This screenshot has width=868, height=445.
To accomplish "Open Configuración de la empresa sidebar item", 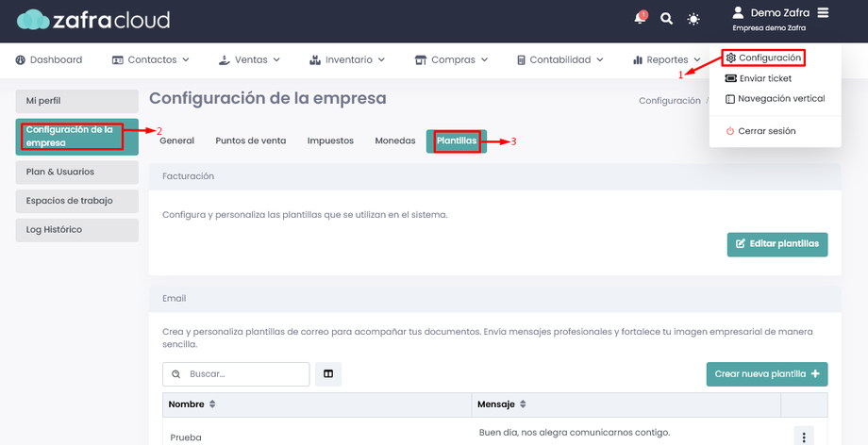I will point(77,137).
